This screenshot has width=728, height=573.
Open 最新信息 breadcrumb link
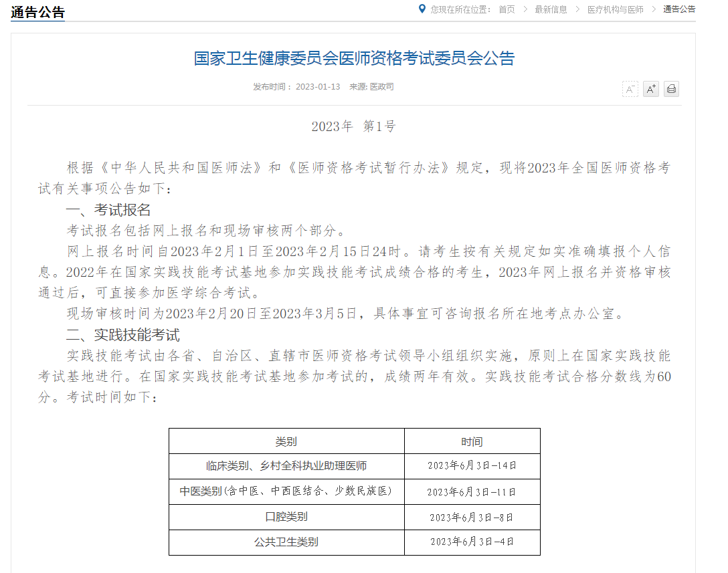pyautogui.click(x=551, y=9)
